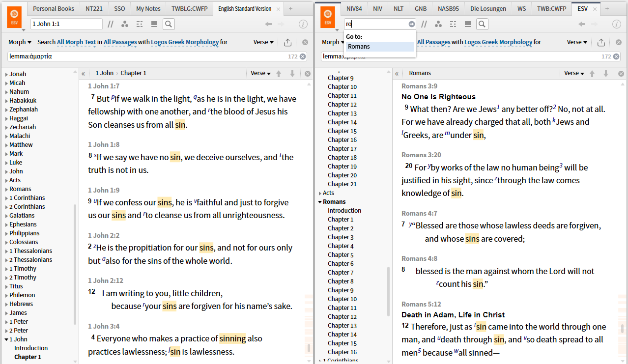Image resolution: width=628 pixels, height=364 pixels.
Task: Collapse the 1 John node in left tree
Action: pyautogui.click(x=6, y=339)
